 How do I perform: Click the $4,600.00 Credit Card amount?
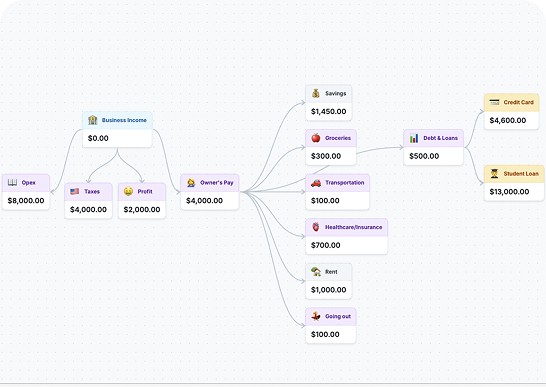click(x=508, y=121)
